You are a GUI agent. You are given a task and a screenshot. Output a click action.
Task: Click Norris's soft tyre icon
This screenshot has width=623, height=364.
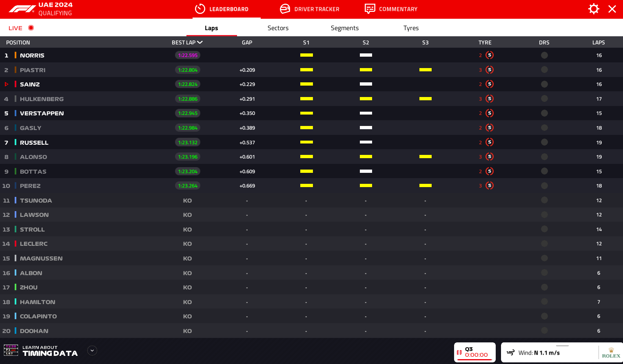point(490,55)
